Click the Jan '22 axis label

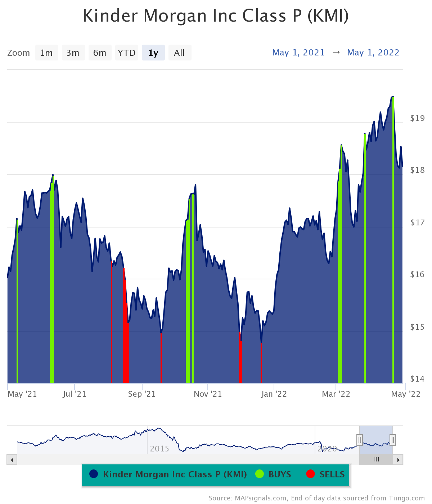pyautogui.click(x=274, y=394)
